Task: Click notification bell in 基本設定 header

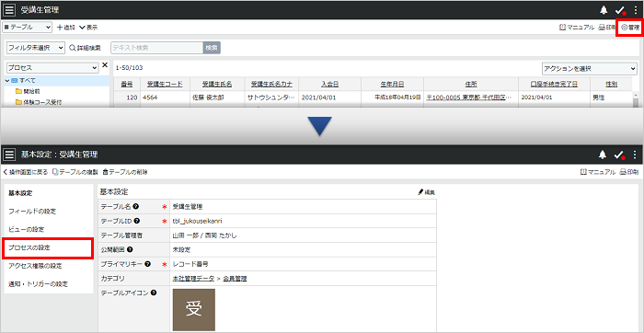Action: [x=603, y=155]
